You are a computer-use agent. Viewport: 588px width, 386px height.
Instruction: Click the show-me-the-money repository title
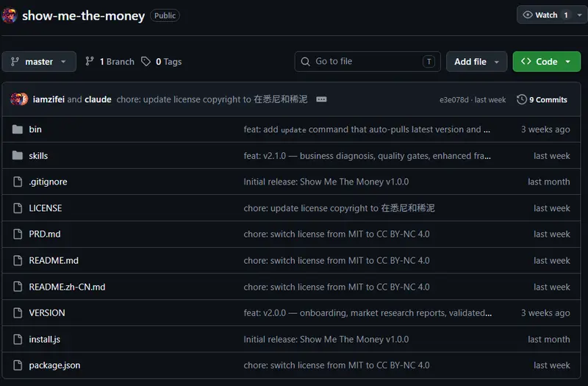(83, 15)
